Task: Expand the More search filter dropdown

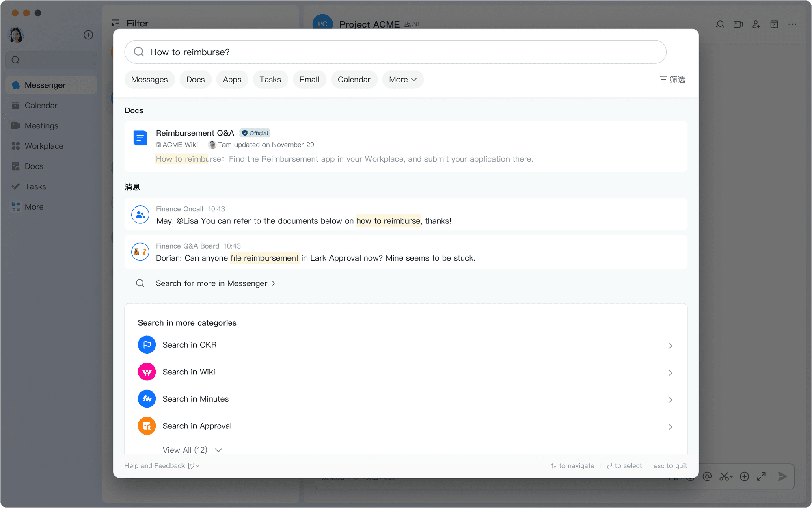Action: [x=402, y=79]
